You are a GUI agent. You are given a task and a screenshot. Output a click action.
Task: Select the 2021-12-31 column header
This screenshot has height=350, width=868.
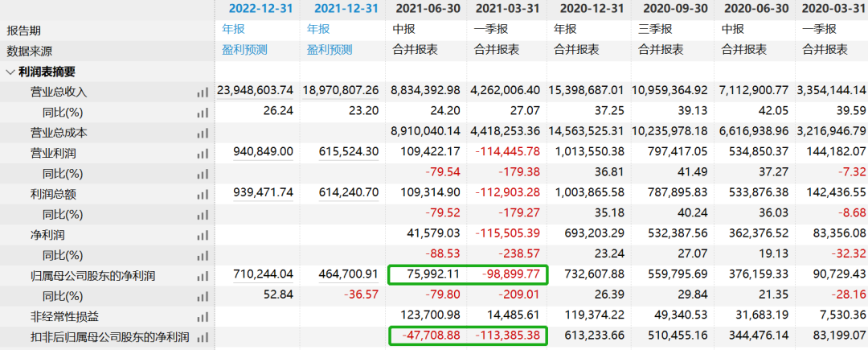pyautogui.click(x=346, y=8)
